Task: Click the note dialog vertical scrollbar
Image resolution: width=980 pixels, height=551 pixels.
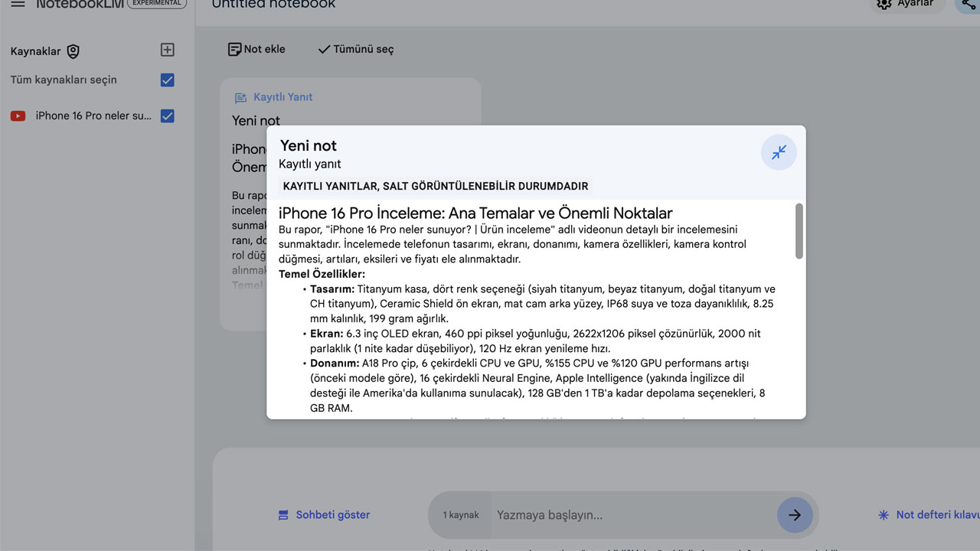Action: [799, 231]
